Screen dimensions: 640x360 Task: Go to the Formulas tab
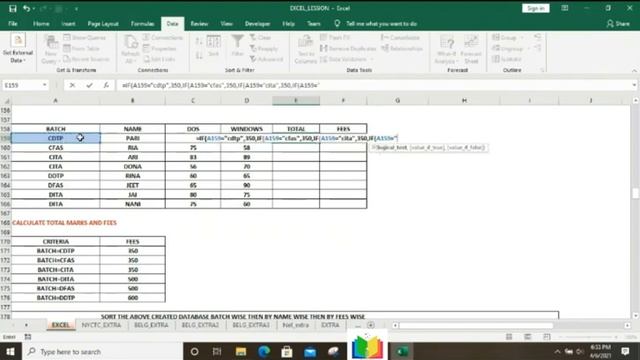coord(142,24)
